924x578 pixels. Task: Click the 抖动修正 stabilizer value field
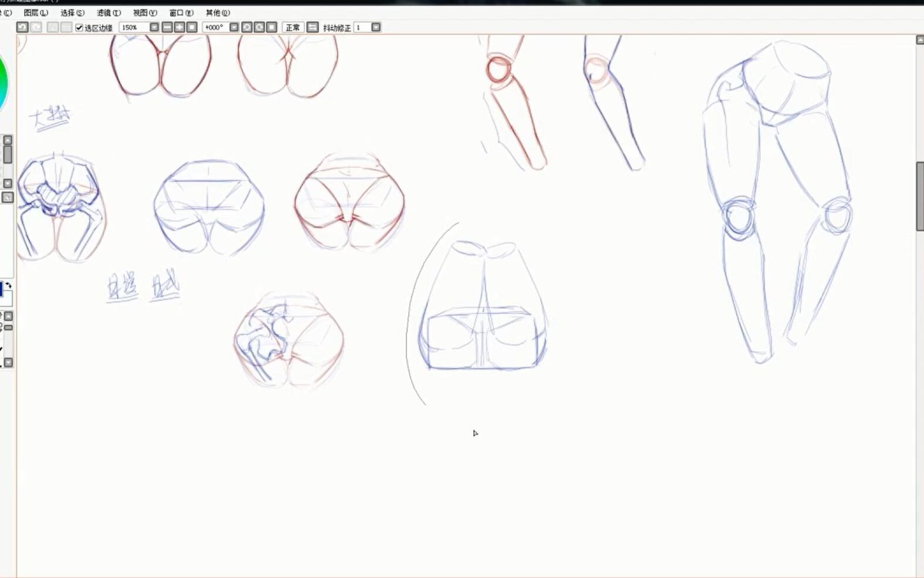362,28
